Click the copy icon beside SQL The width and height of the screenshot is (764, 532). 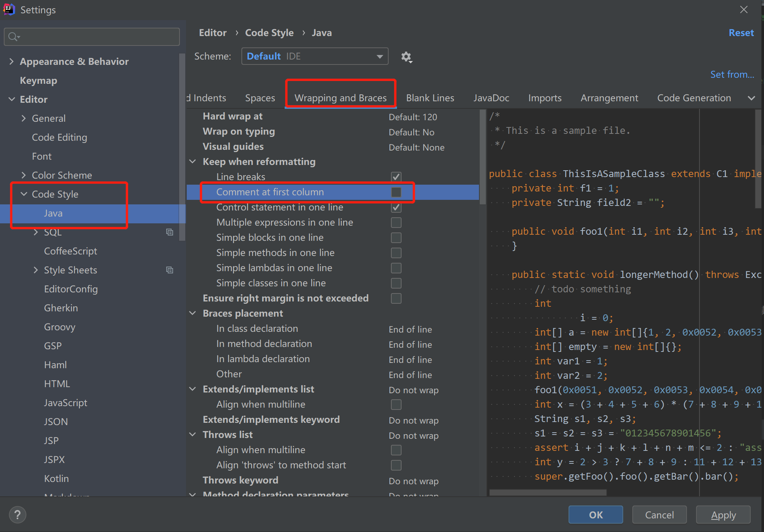click(x=170, y=232)
